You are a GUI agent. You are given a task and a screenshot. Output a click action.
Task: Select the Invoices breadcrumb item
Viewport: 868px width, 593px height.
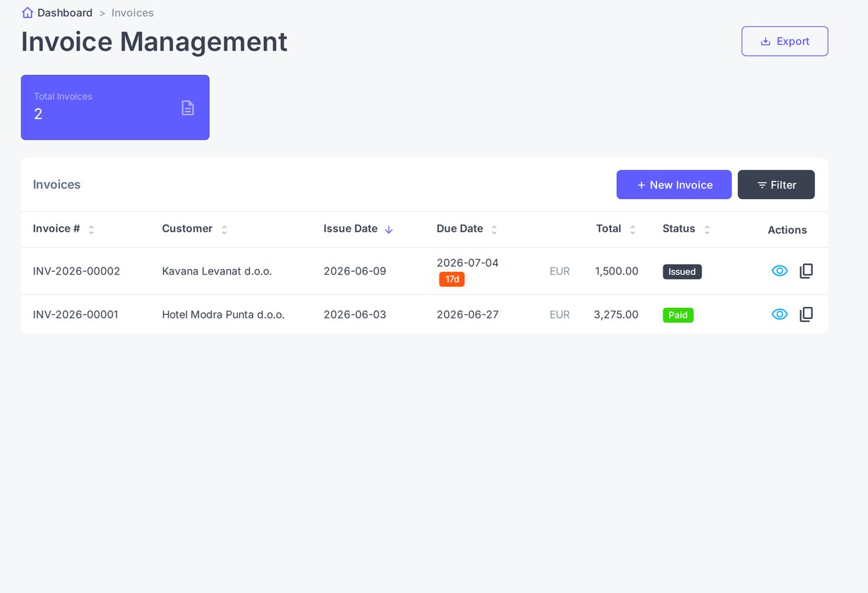pyautogui.click(x=133, y=13)
